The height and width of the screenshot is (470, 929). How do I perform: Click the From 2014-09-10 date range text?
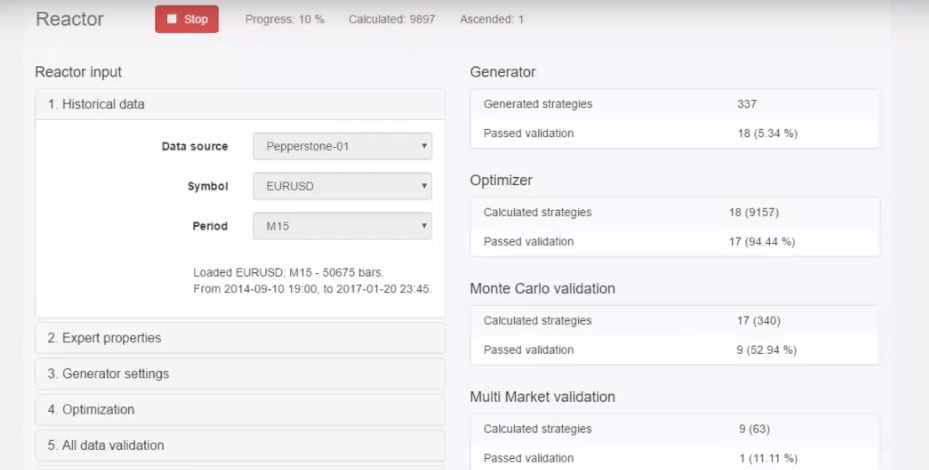point(312,289)
